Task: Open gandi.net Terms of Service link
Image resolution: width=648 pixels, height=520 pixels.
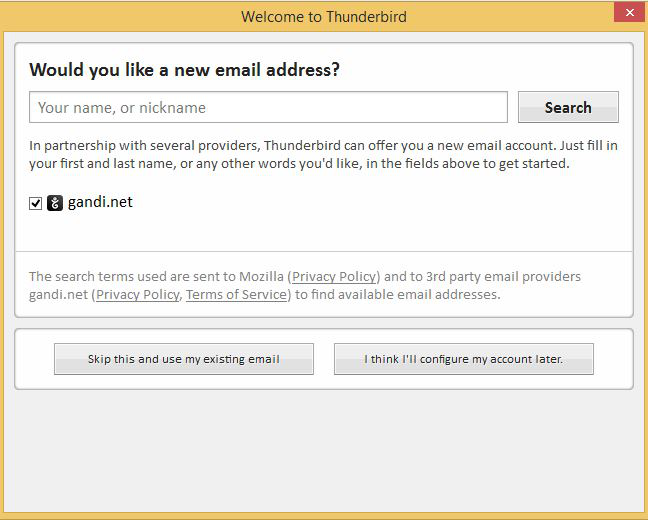Action: tap(236, 294)
